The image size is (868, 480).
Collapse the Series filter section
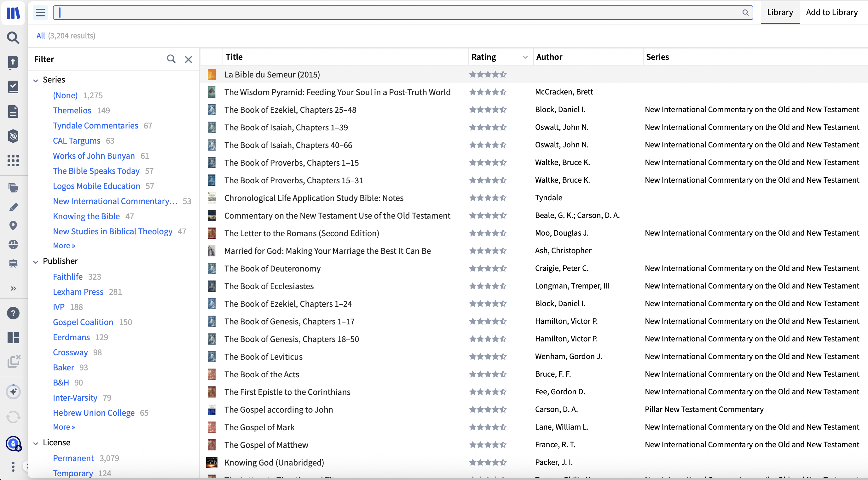[x=36, y=80]
